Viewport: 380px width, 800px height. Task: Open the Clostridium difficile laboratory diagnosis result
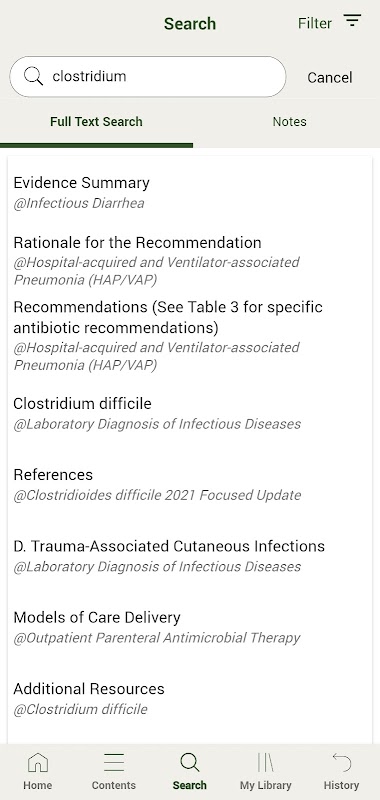(190, 413)
